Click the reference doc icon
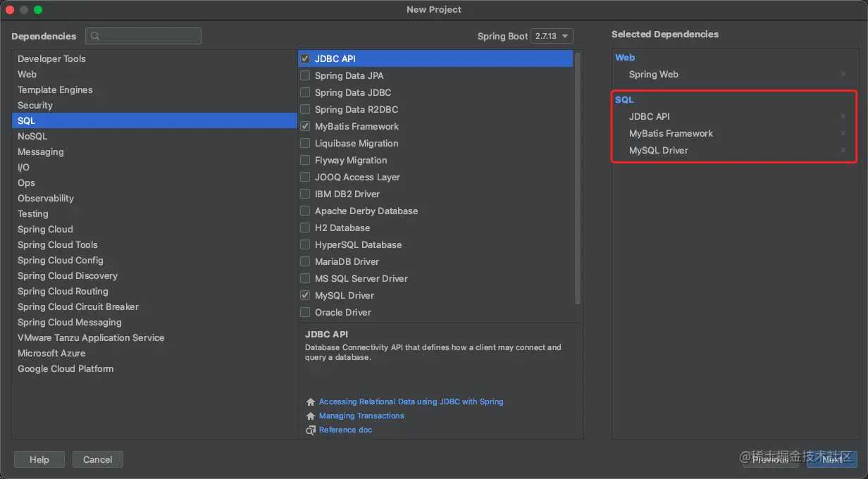 pos(311,430)
